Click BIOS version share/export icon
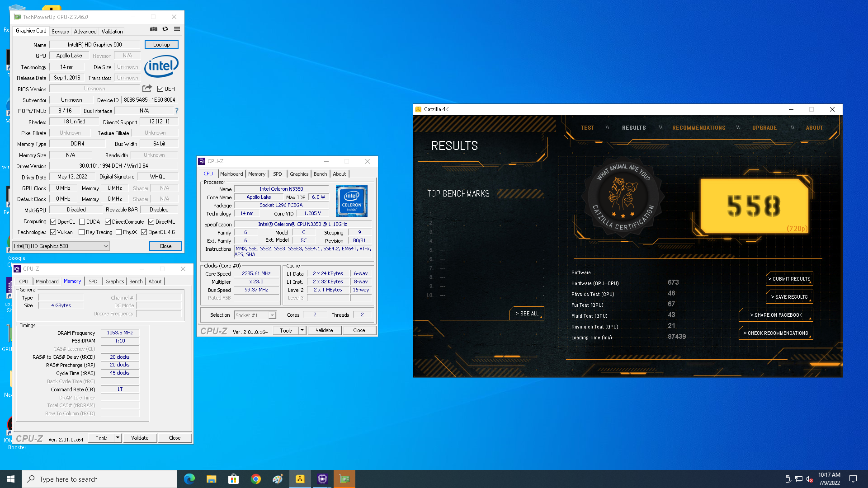868x488 pixels. coord(147,89)
